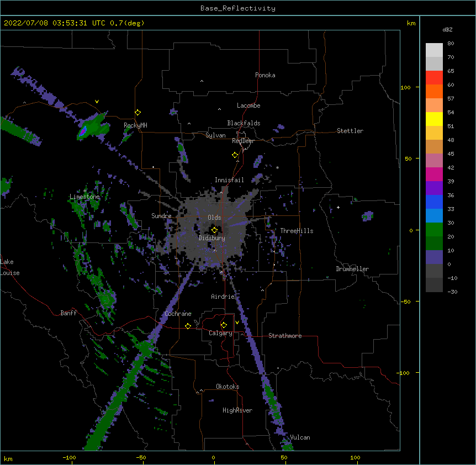This screenshot has height=465, width=476.
Task: Click the yellow diamond marker beside RockyMH
Action: pos(138,113)
